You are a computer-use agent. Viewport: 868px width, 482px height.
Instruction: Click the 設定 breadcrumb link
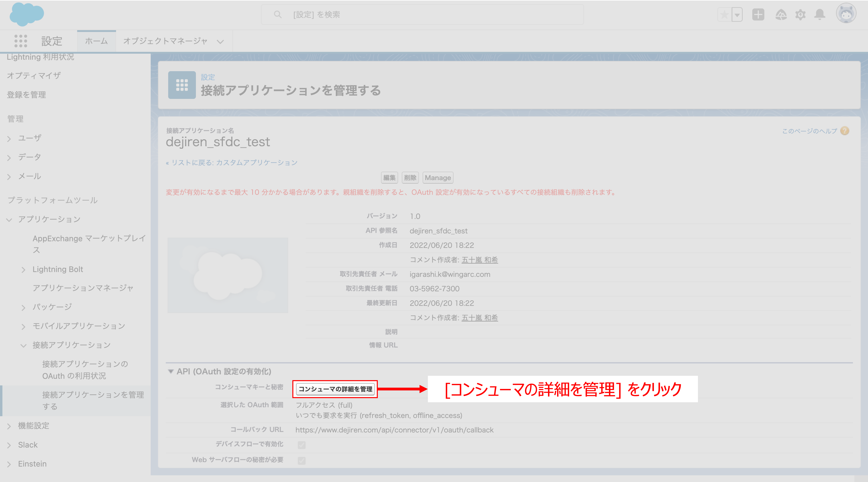208,77
